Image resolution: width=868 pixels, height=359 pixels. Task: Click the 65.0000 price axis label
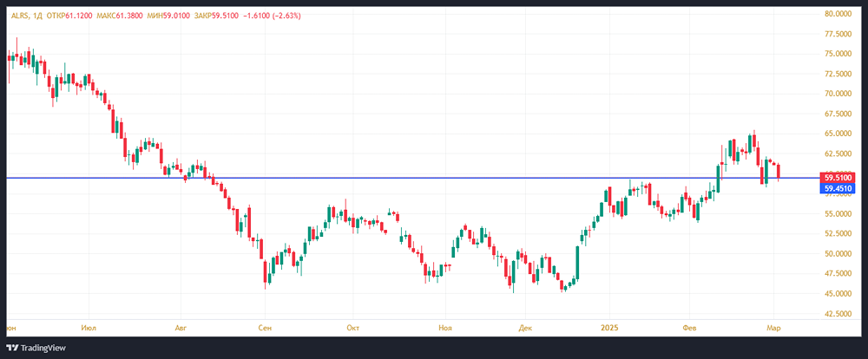838,134
